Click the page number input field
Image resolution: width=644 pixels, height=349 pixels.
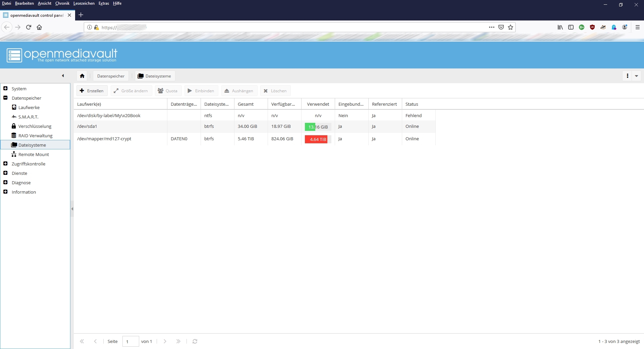(x=130, y=341)
